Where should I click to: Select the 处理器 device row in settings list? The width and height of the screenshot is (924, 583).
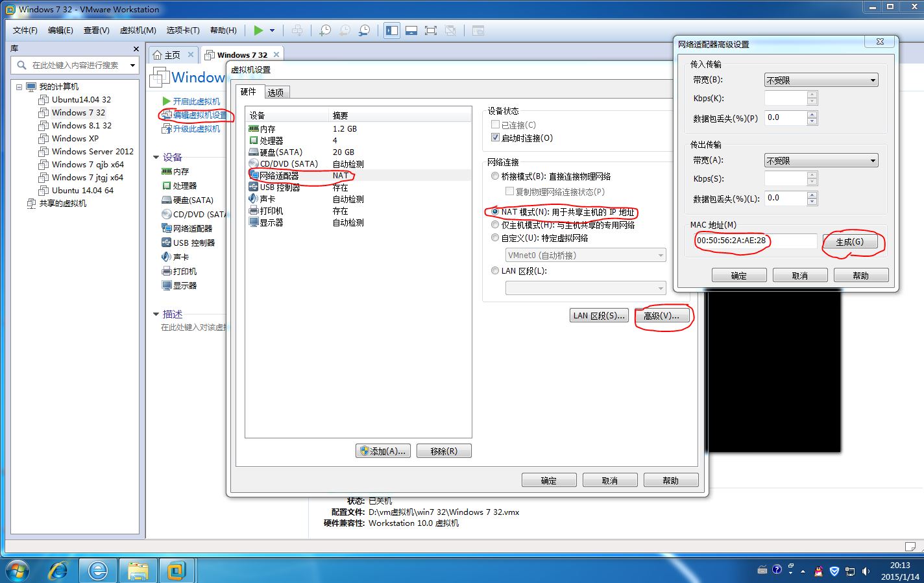(358, 140)
